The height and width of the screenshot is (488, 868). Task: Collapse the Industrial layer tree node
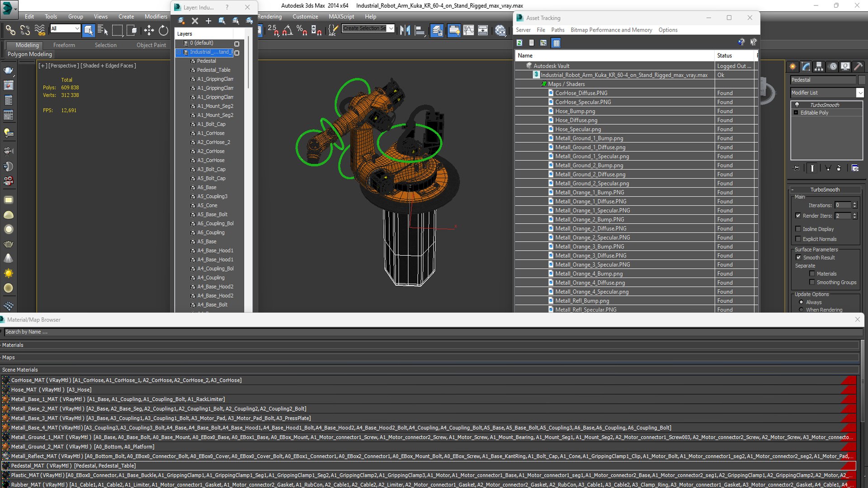click(x=179, y=52)
